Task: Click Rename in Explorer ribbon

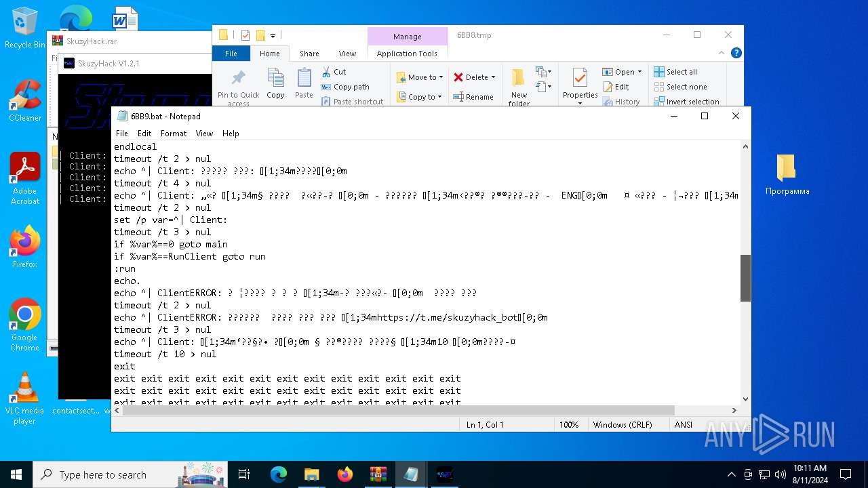Action: pos(473,97)
